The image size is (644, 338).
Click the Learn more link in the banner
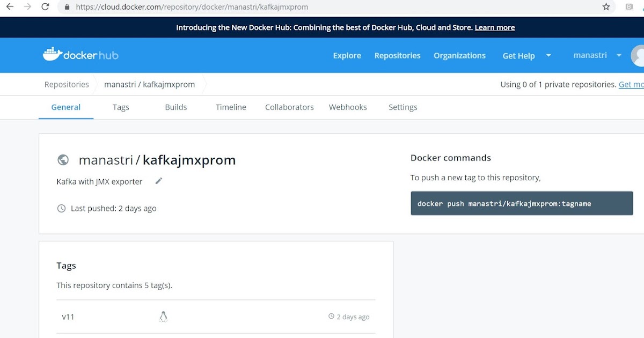[494, 27]
